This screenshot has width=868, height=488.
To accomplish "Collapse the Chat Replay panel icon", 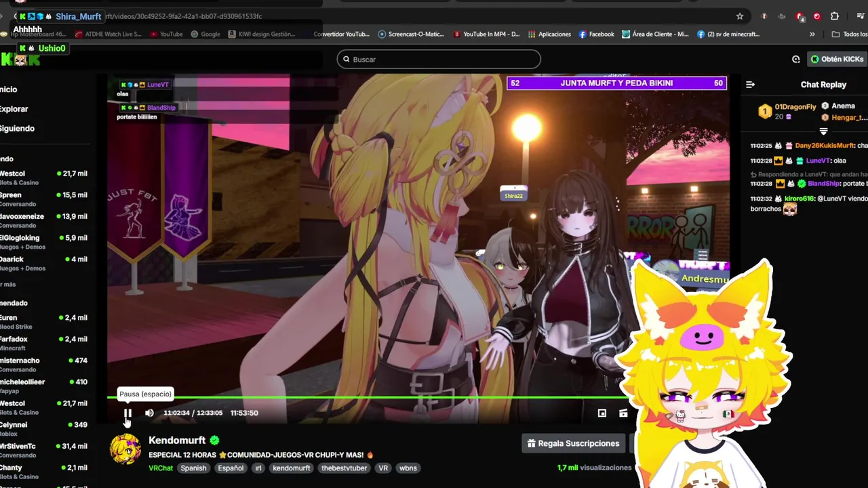I will (x=750, y=85).
